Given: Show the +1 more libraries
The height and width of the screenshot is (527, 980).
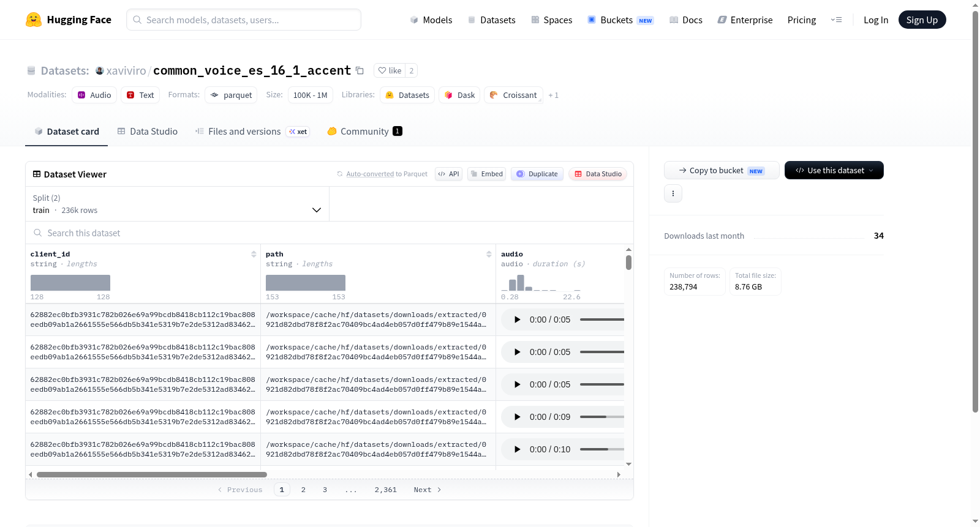Looking at the screenshot, I should [x=554, y=95].
